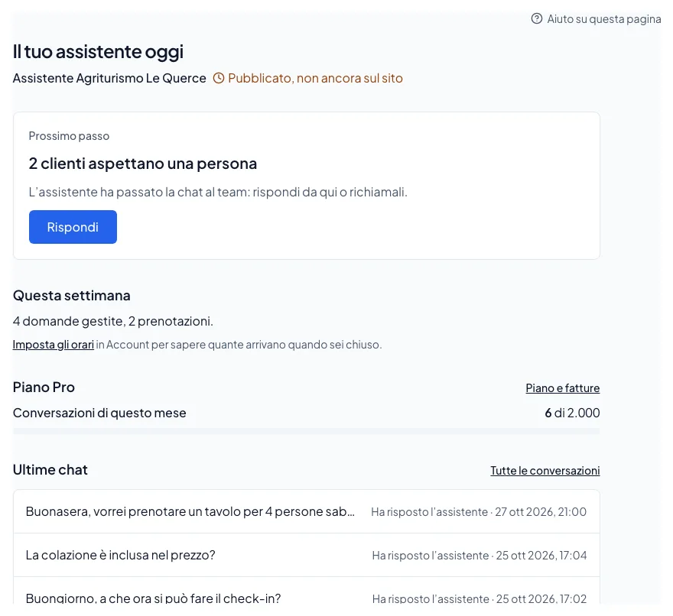Open the 'Imposta gli orari' link
Screen dimensions: 673x616
(x=54, y=345)
